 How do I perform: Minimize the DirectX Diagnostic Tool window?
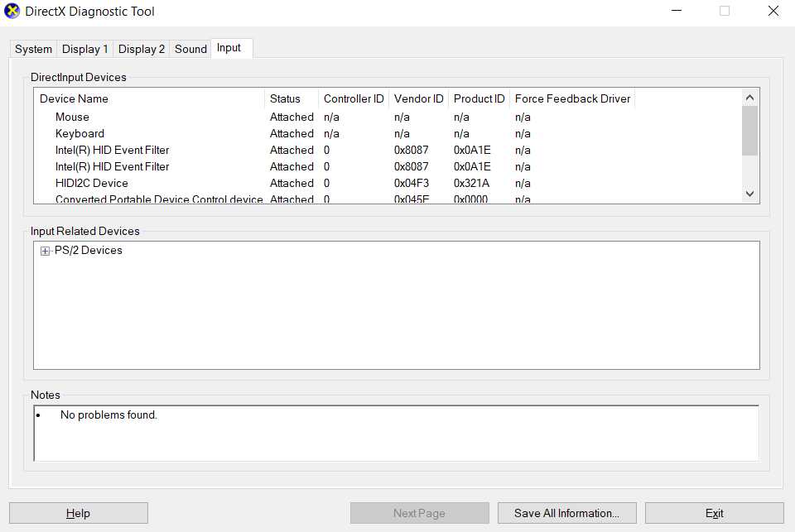coord(677,12)
